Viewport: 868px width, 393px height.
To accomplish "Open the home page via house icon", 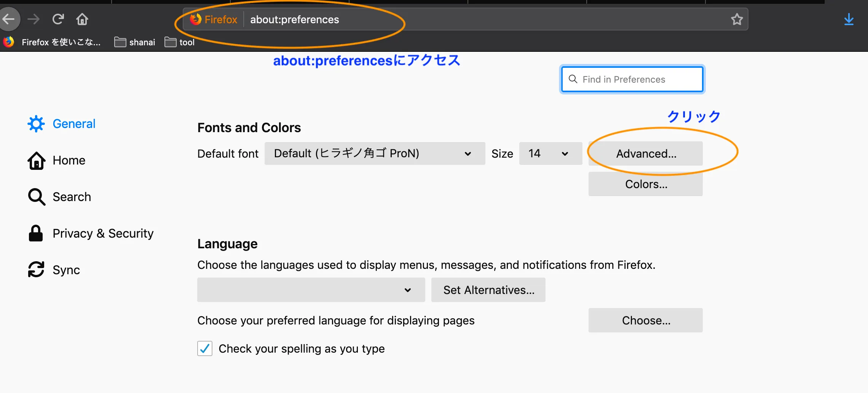I will (x=82, y=19).
